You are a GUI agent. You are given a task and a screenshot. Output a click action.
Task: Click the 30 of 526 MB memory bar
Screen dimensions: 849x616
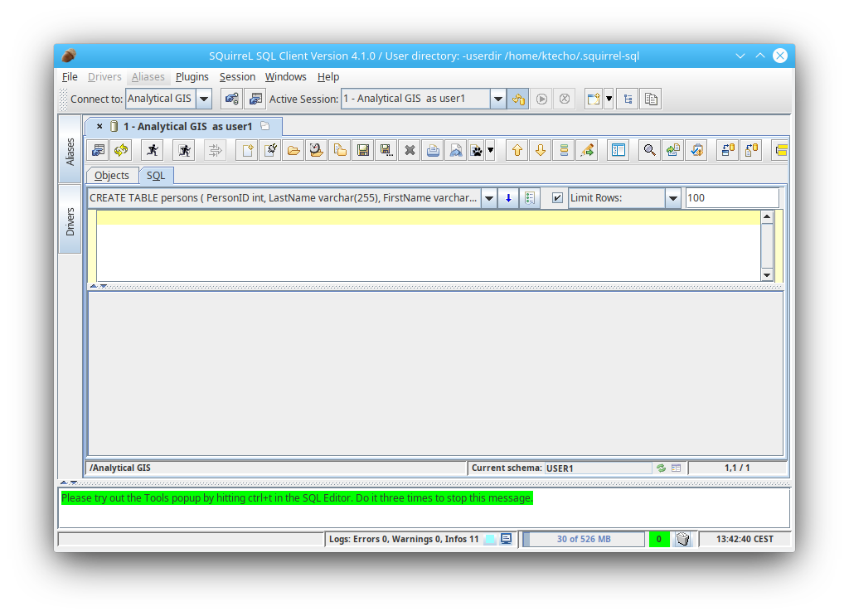coord(584,539)
